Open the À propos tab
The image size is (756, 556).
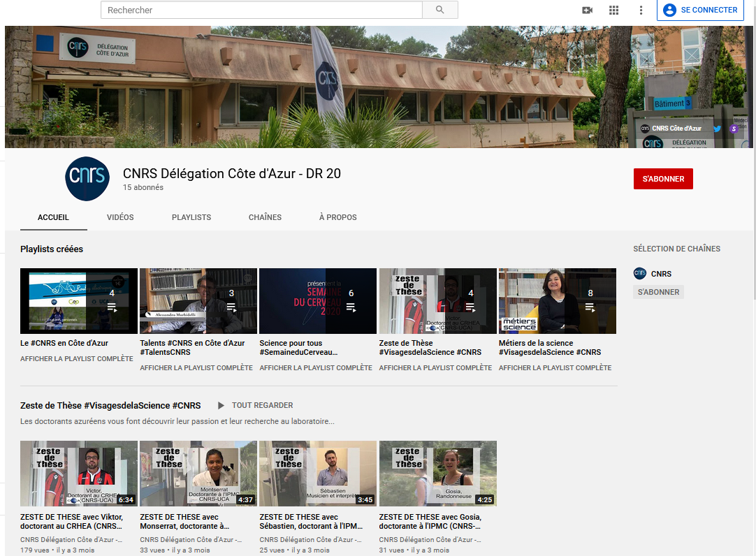[338, 217]
